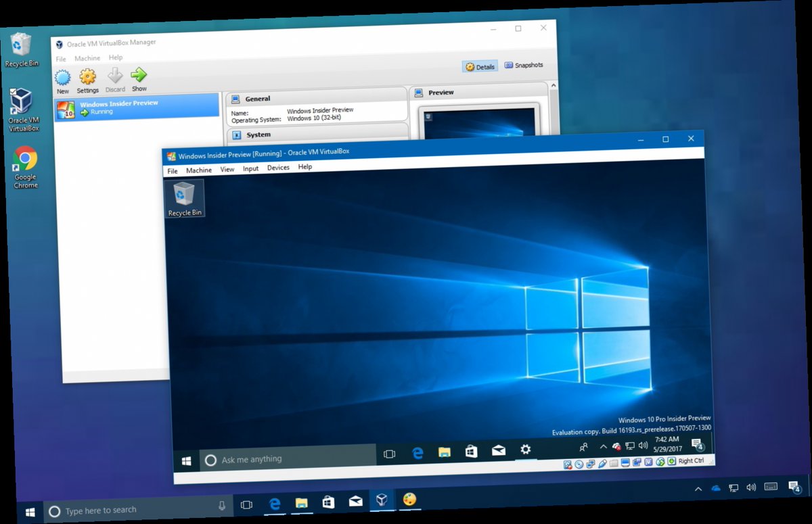The height and width of the screenshot is (524, 812).
Task: Open the touch keyboard from host tray
Action: (x=771, y=486)
